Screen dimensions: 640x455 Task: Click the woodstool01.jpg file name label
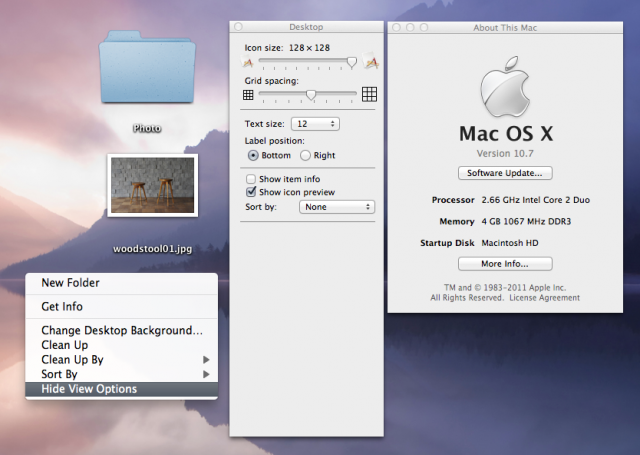tap(152, 249)
